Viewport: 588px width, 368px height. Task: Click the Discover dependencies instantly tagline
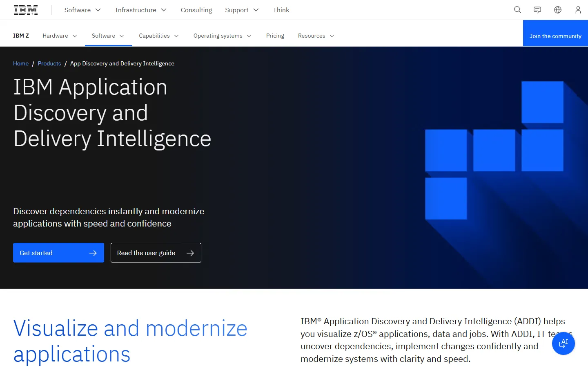pyautogui.click(x=109, y=218)
